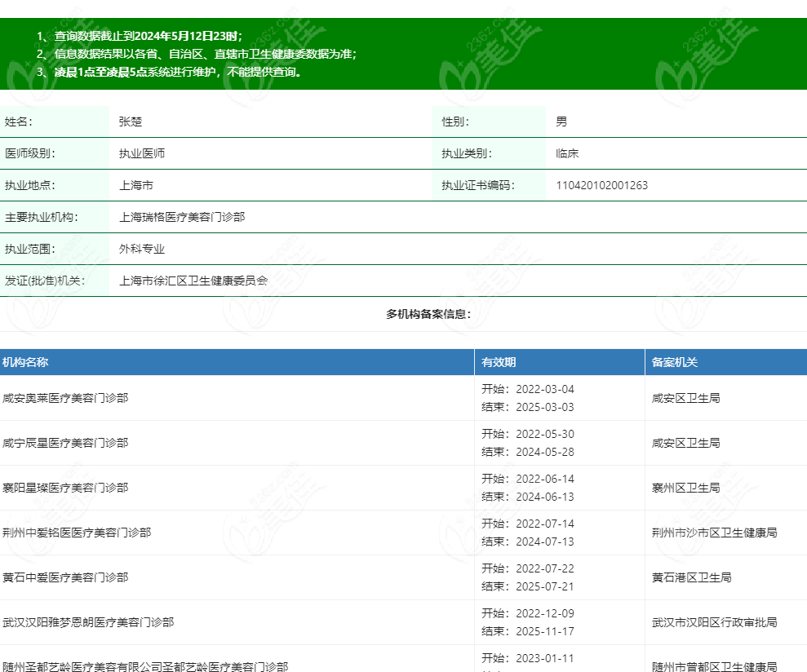The height and width of the screenshot is (672, 807).
Task: Click the 上海市 practice location value
Action: click(x=136, y=185)
